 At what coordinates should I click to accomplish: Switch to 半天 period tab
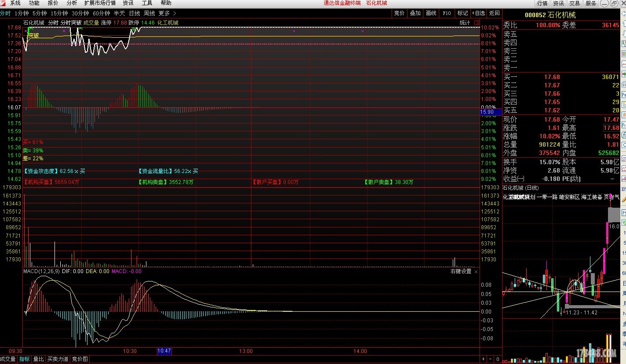click(119, 13)
